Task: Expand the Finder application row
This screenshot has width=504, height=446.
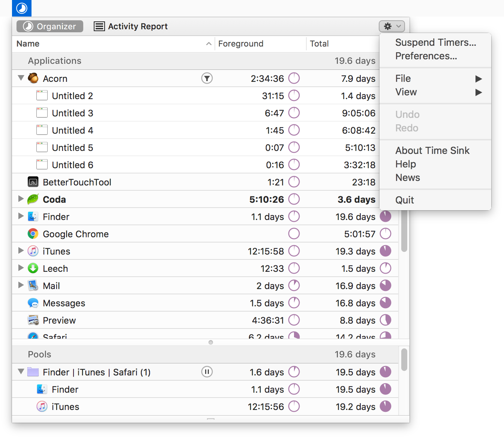Action: pyautogui.click(x=21, y=216)
